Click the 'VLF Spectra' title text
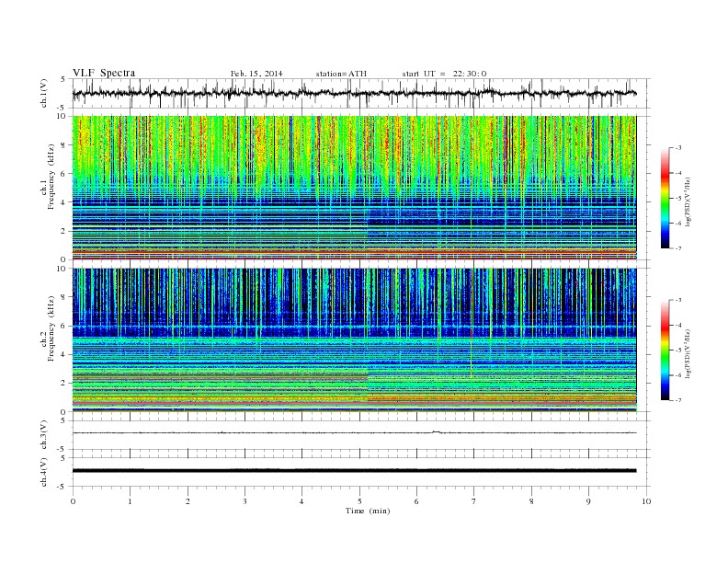 click(104, 73)
